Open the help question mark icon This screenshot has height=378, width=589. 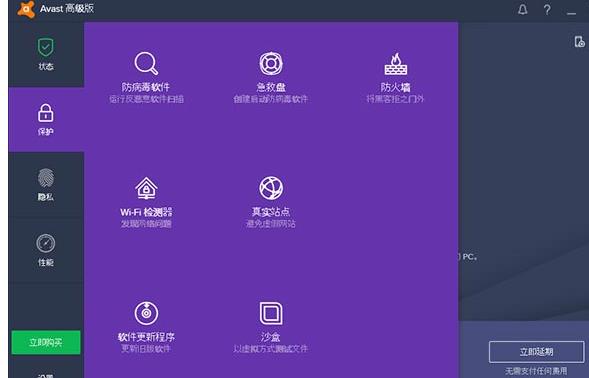point(547,9)
